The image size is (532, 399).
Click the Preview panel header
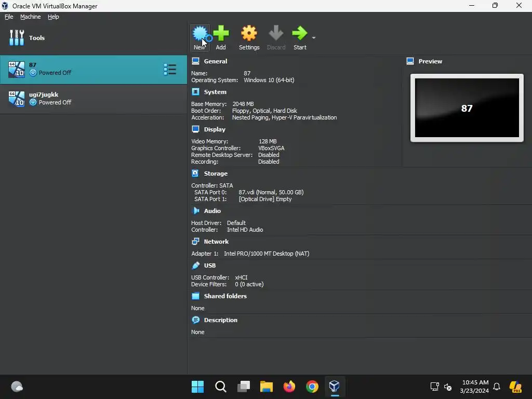(x=430, y=61)
